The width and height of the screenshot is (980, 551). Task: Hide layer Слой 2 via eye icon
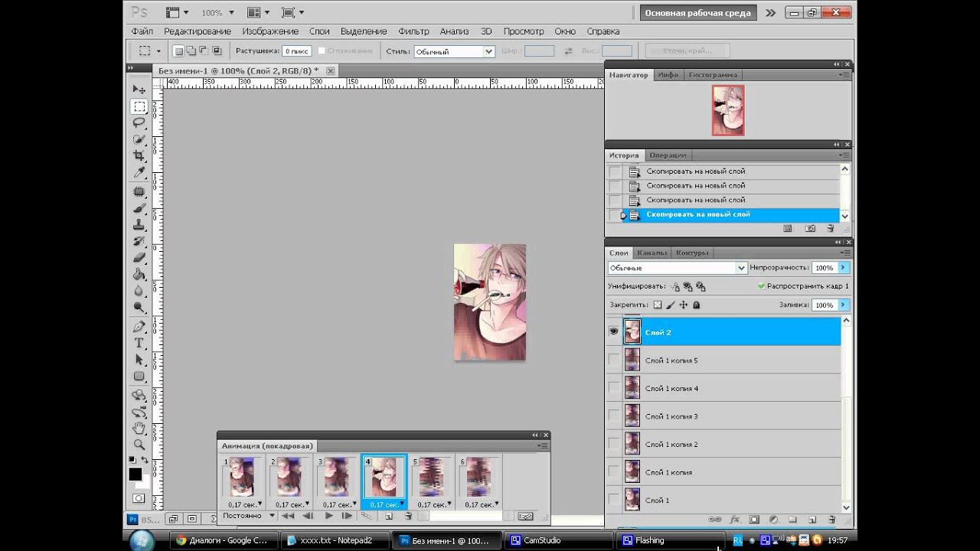coord(614,332)
